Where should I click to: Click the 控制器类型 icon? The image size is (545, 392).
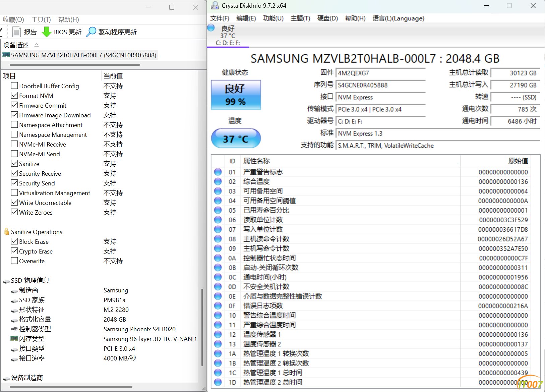point(14,329)
